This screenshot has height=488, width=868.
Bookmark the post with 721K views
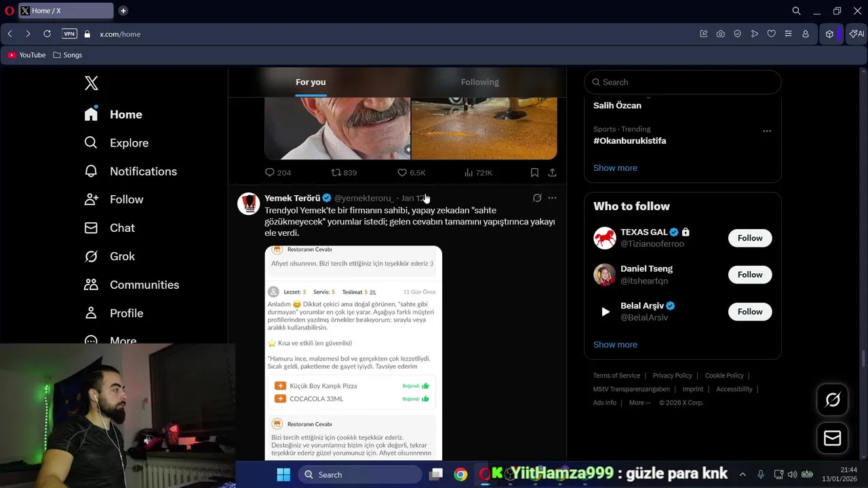pos(534,173)
